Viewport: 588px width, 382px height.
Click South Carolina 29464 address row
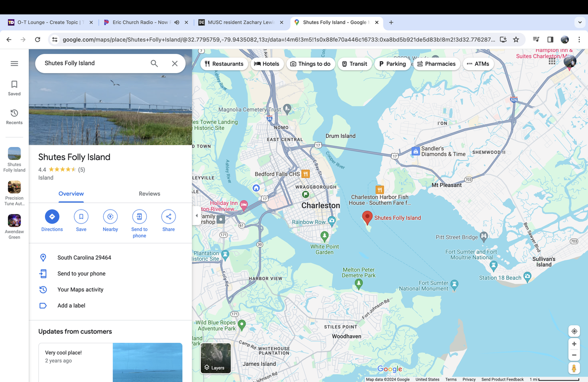[x=110, y=257]
